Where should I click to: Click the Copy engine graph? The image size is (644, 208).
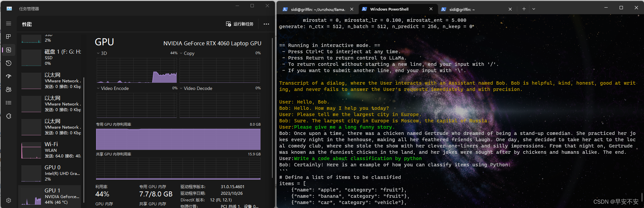pyautogui.click(x=220, y=70)
